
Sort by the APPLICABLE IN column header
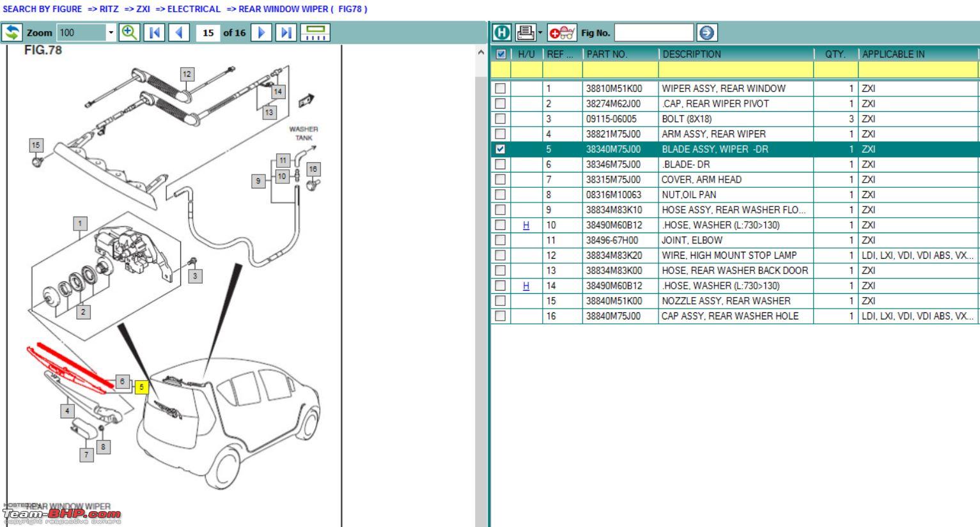click(x=918, y=54)
